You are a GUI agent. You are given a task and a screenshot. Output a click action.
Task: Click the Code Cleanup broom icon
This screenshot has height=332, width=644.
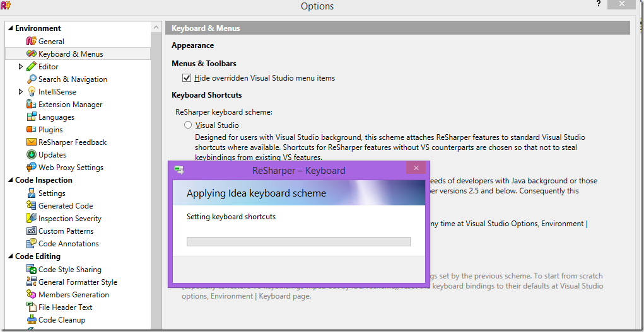(31, 319)
